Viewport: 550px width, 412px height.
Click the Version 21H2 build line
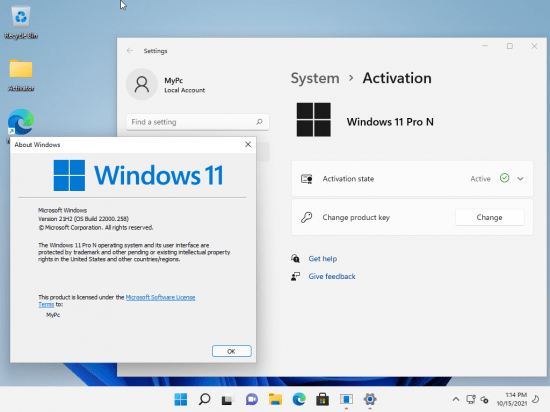click(x=83, y=219)
